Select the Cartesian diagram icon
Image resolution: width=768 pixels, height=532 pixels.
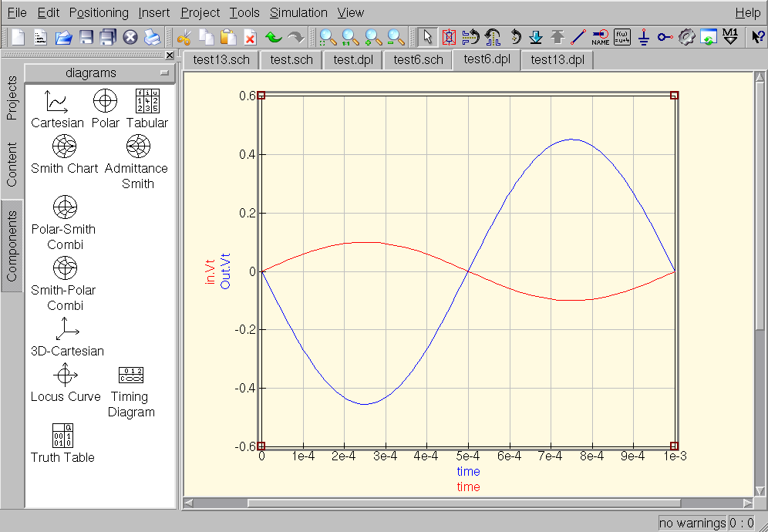(57, 100)
